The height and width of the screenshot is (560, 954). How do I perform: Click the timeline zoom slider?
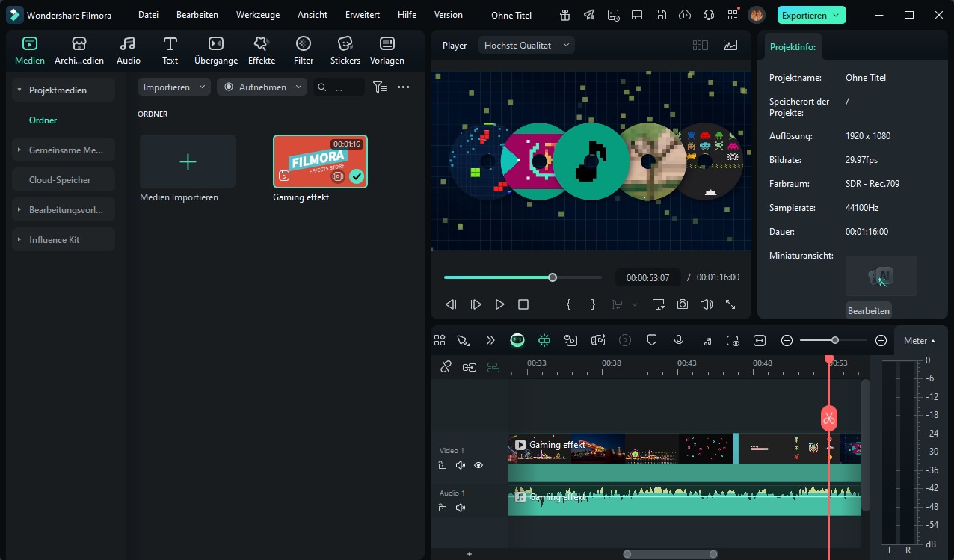pos(834,340)
